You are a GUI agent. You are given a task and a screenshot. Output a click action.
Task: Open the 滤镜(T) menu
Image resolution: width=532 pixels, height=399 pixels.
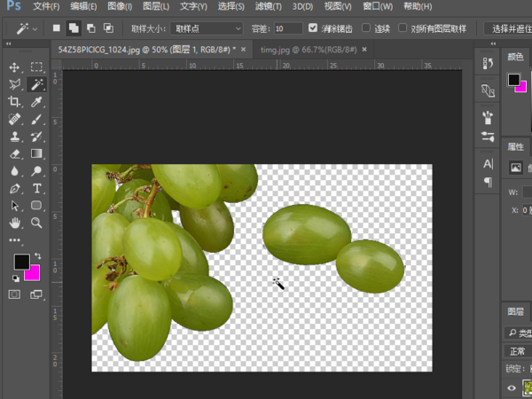click(x=268, y=6)
